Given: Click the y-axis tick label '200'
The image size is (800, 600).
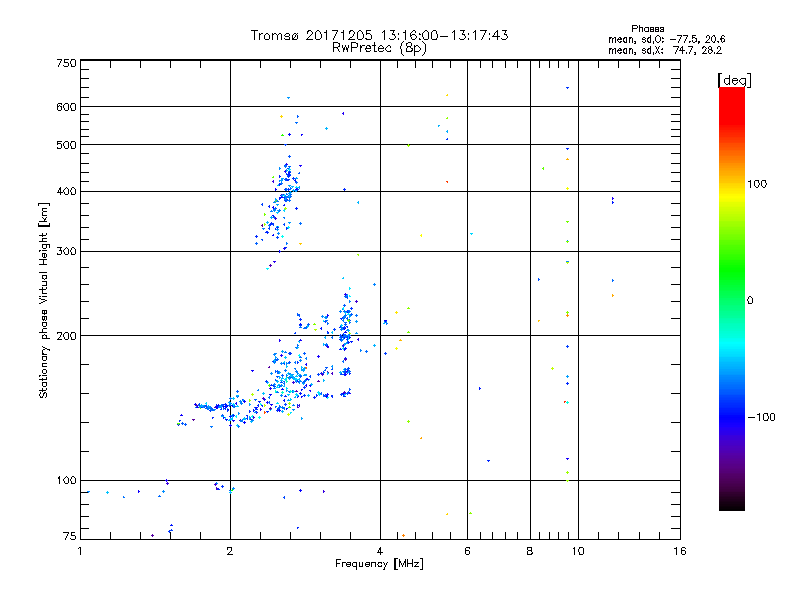Looking at the screenshot, I should coord(66,336).
